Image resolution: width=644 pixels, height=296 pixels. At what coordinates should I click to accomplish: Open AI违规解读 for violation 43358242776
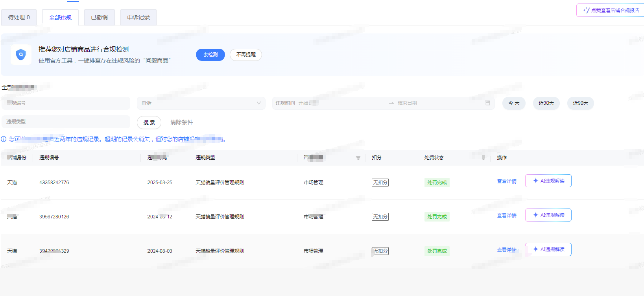pos(548,181)
